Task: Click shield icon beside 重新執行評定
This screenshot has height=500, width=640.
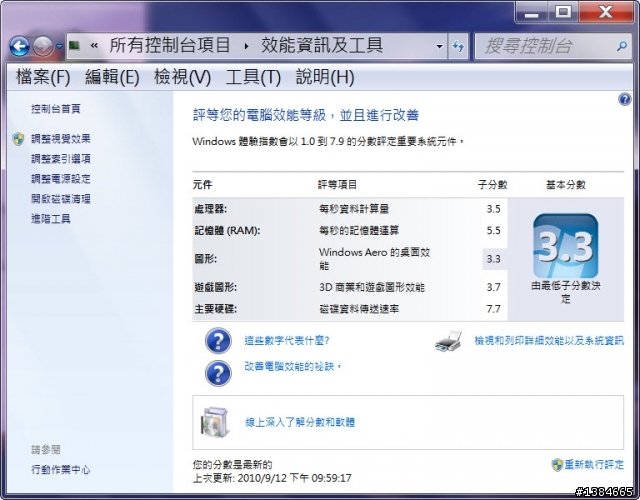Action: 557,464
